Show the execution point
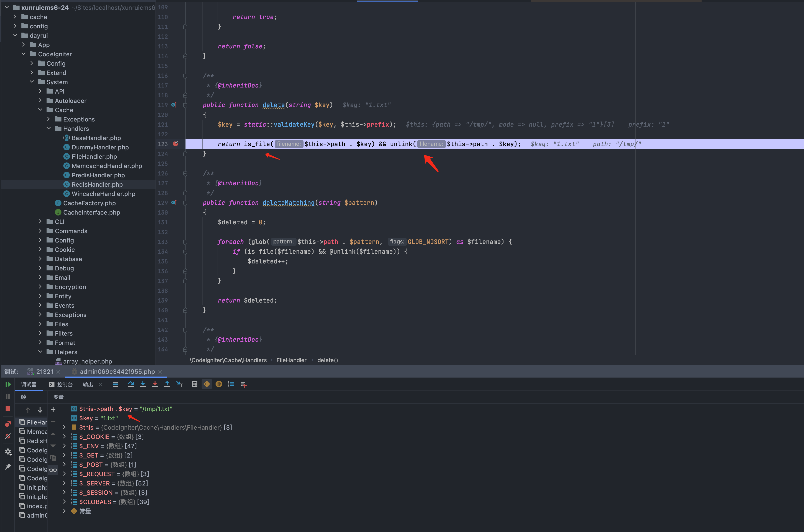Viewport: 804px width, 532px height. tap(115, 384)
